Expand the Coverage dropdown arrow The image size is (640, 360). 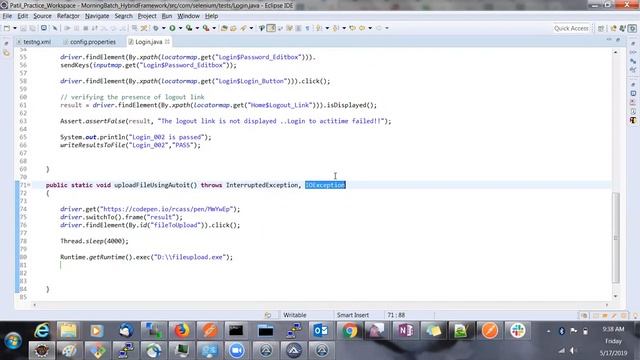pyautogui.click(x=197, y=28)
